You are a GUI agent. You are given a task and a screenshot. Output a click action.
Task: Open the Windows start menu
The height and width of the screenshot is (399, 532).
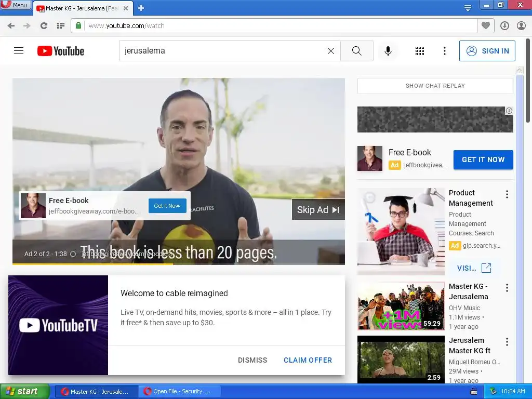24,391
